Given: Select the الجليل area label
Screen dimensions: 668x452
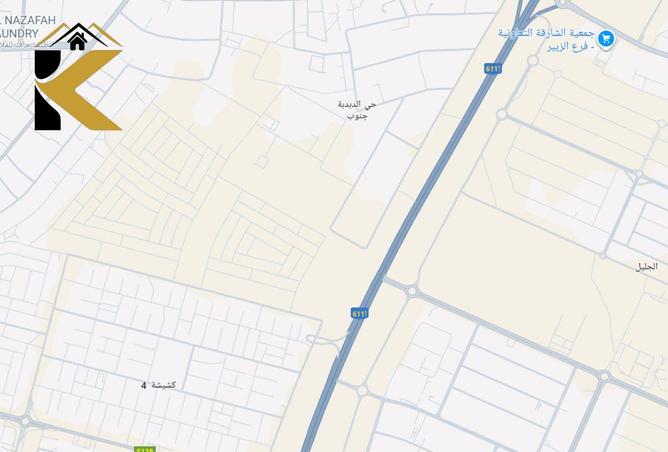Looking at the screenshot, I should pos(647,267).
